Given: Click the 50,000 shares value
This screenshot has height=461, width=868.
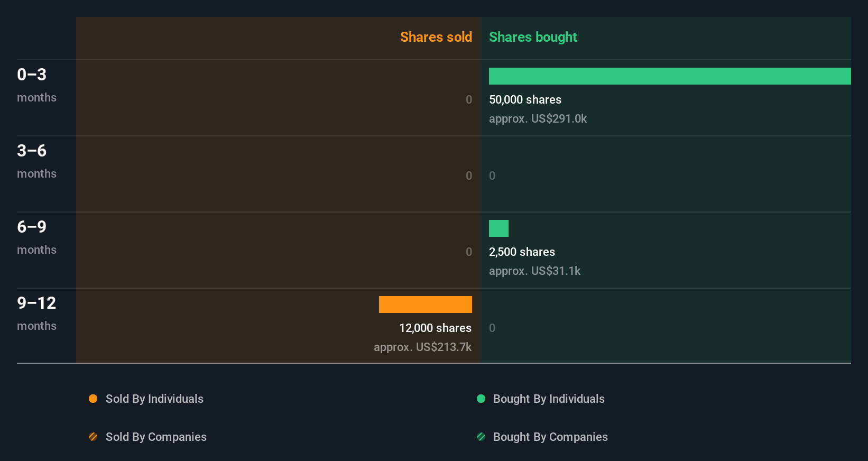Looking at the screenshot, I should click(x=525, y=99).
